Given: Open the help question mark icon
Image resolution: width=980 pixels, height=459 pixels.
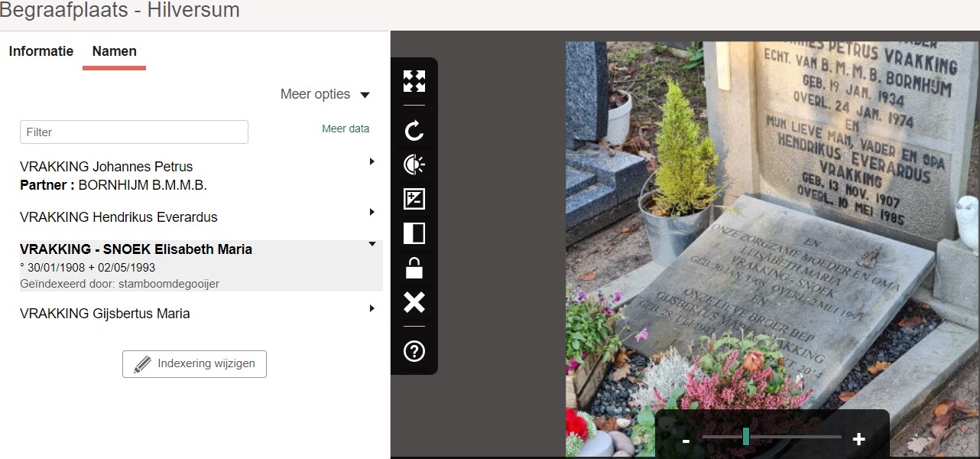Looking at the screenshot, I should coord(414,351).
